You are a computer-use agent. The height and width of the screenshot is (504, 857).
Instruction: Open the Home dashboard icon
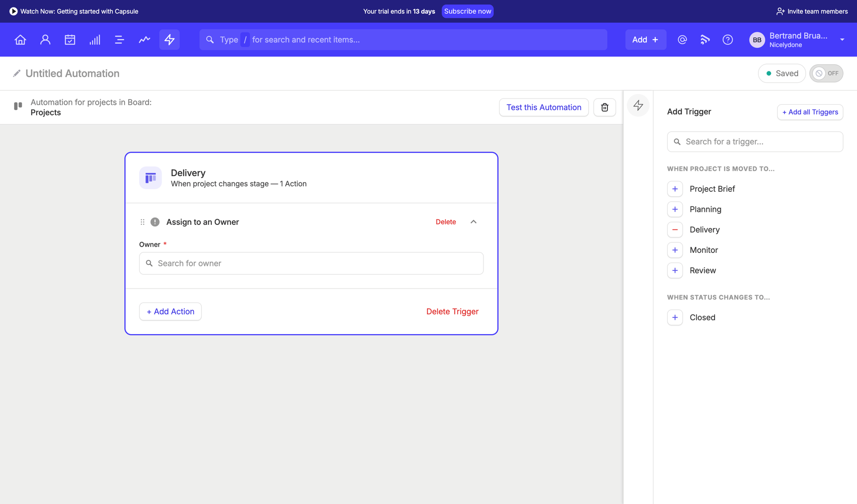tap(20, 40)
